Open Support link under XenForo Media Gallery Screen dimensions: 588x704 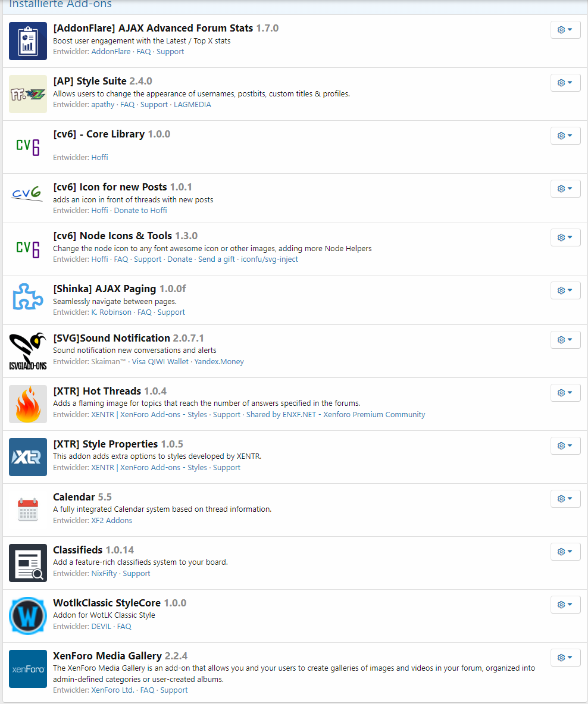[174, 690]
